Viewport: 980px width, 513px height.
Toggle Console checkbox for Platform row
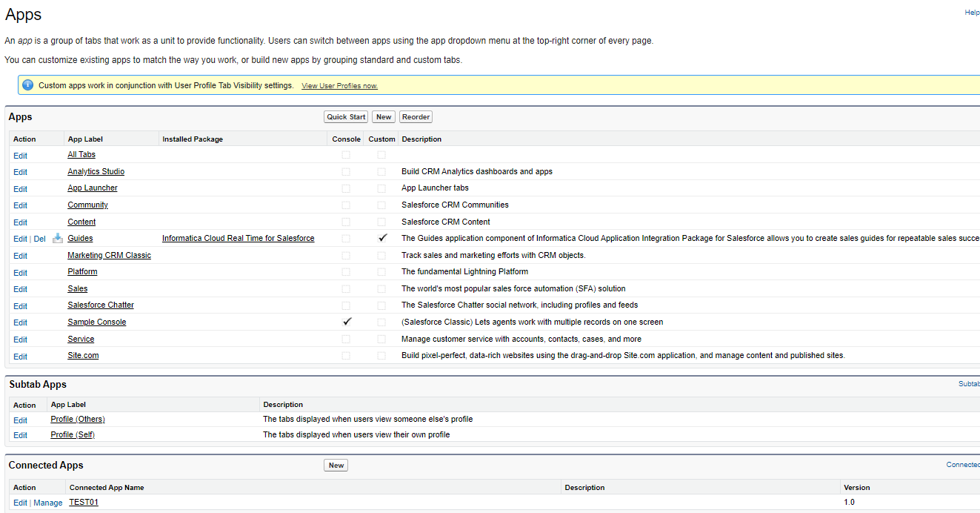[x=346, y=272]
